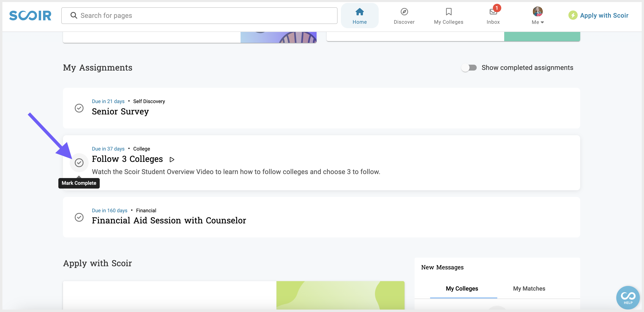This screenshot has height=312, width=644.
Task: Play the Follow 3 Colleges video
Action: (x=171, y=159)
